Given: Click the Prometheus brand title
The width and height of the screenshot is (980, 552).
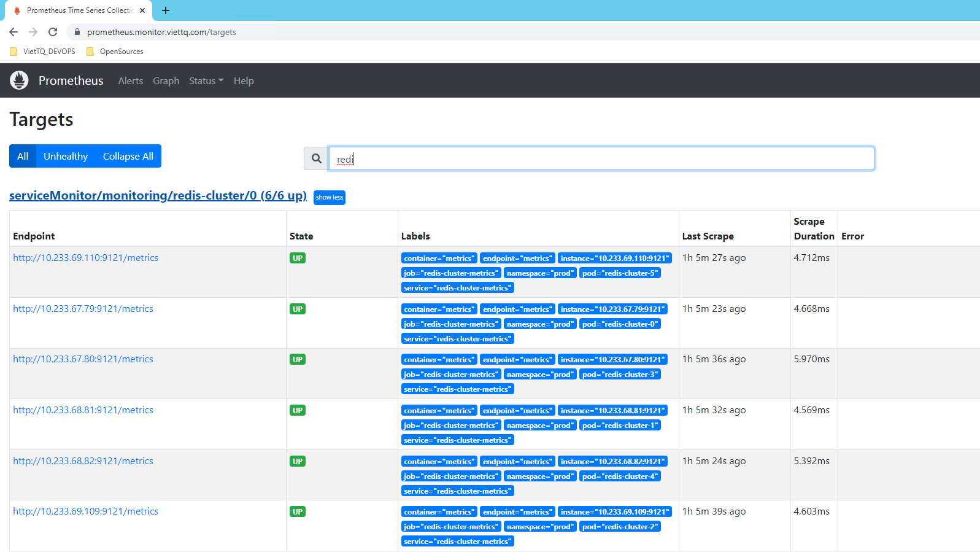Looking at the screenshot, I should [x=71, y=80].
